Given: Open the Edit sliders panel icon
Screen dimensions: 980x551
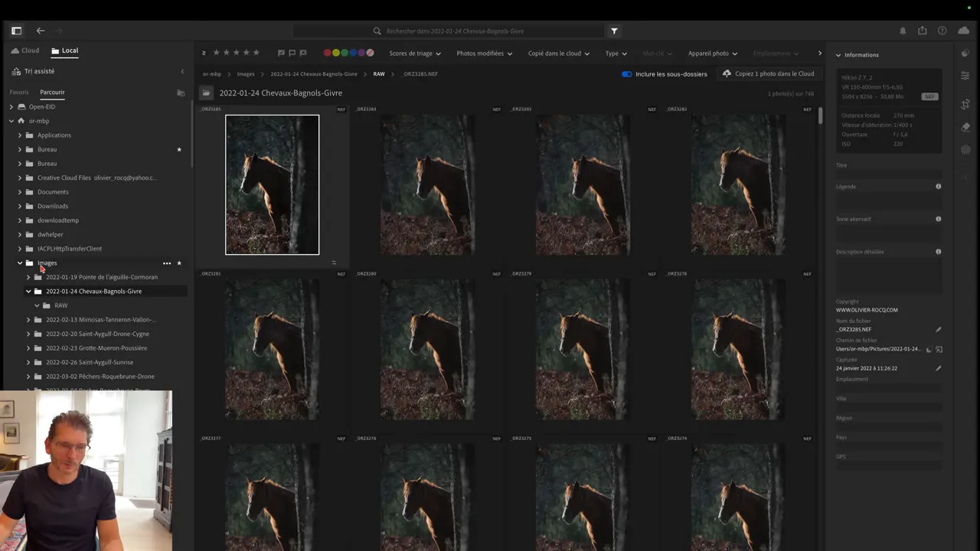Looking at the screenshot, I should [x=965, y=76].
